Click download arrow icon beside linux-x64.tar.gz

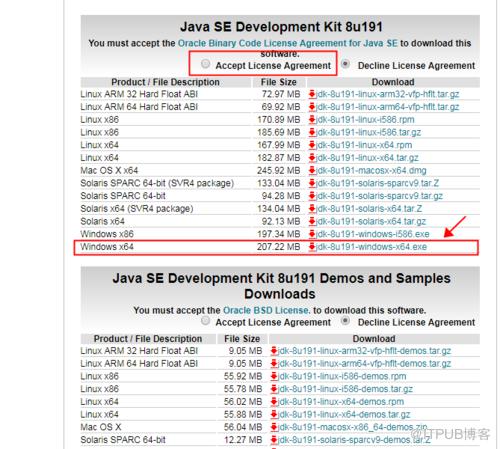point(312,158)
